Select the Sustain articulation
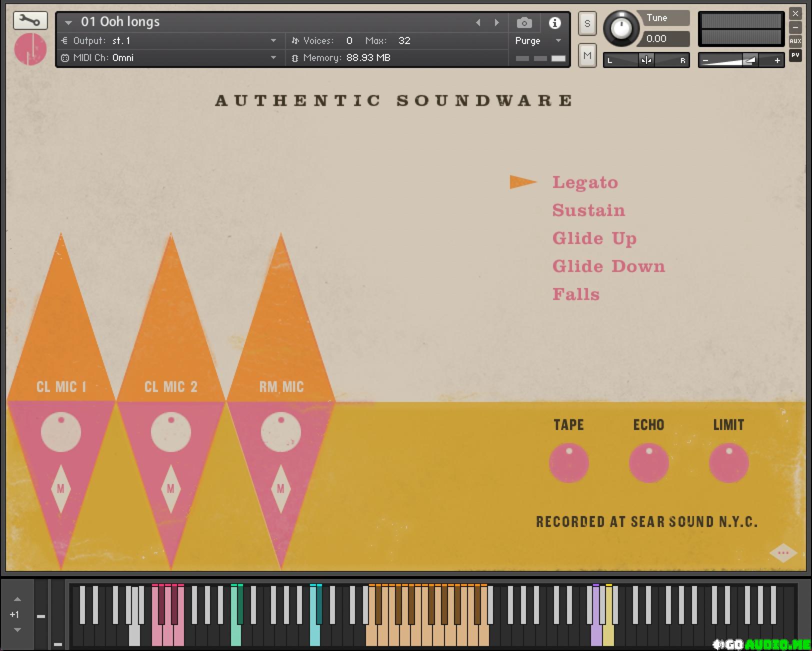The width and height of the screenshot is (812, 651). tap(588, 210)
